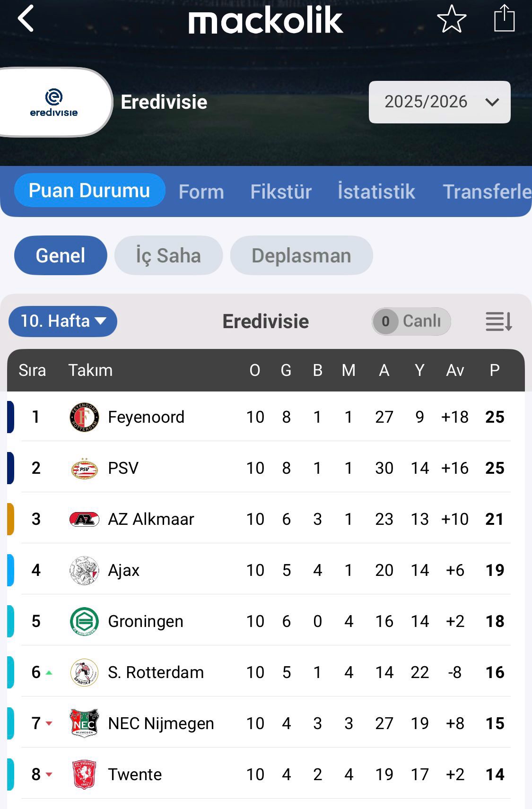Tap the share icon

(504, 19)
